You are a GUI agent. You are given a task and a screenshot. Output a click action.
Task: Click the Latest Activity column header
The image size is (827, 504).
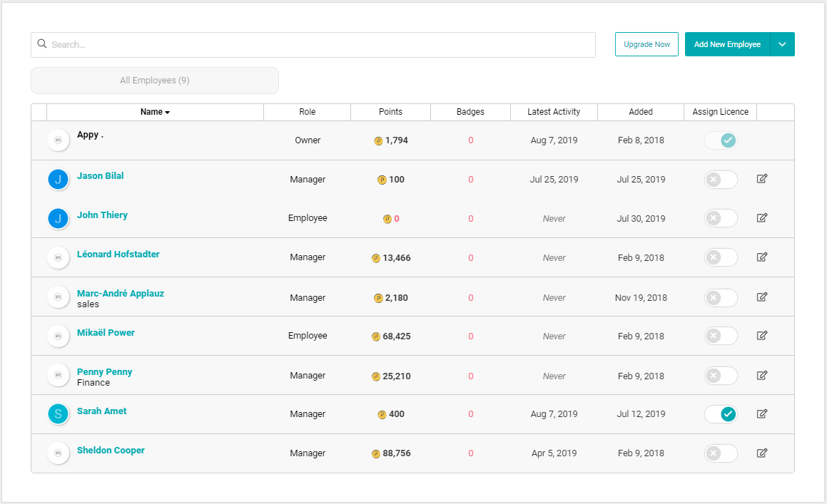point(554,112)
